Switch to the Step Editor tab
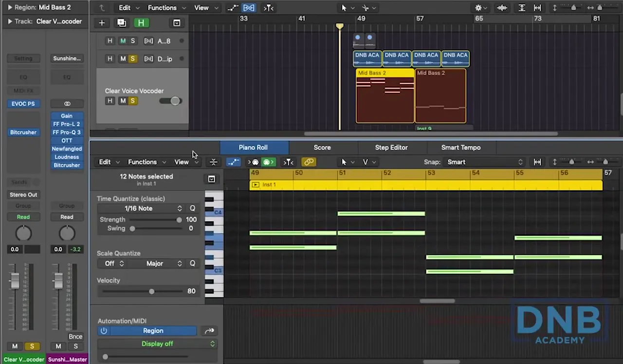The image size is (623, 364). pos(391,147)
